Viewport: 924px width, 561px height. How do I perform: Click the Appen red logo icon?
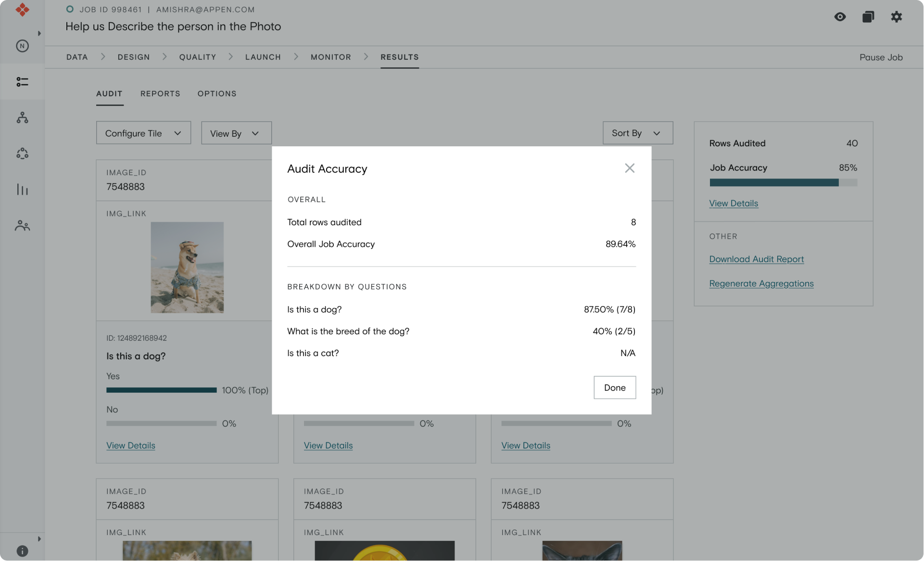(22, 10)
